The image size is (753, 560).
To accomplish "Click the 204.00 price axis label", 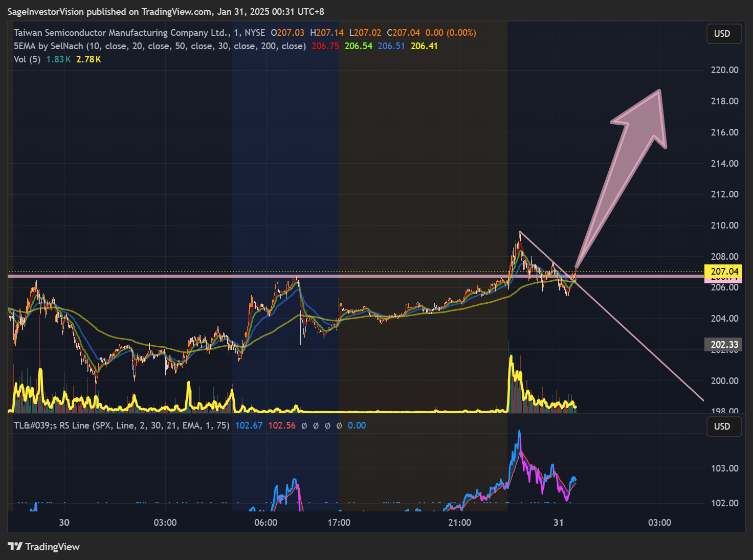I will (x=724, y=319).
